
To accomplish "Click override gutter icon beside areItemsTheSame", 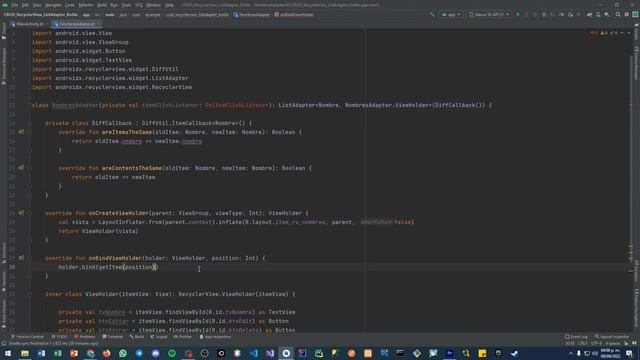I will click(21, 132).
